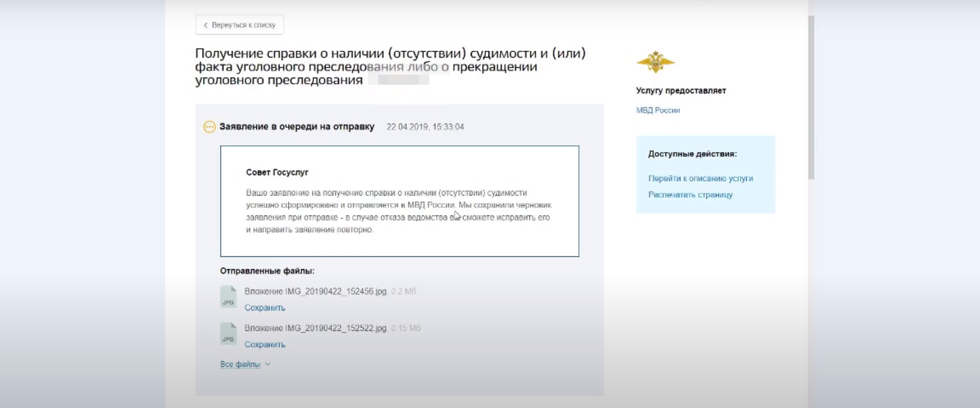Click the Совет Госуслуг heading
This screenshot has height=408, width=980.
tap(277, 172)
